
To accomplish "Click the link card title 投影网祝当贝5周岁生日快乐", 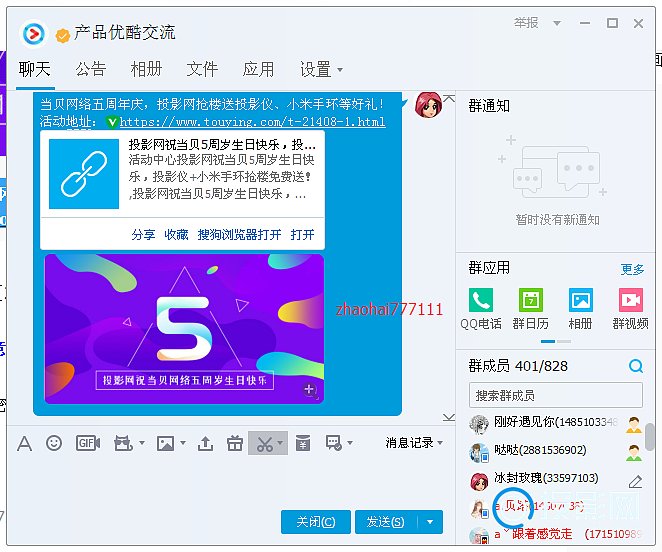I will (222, 145).
